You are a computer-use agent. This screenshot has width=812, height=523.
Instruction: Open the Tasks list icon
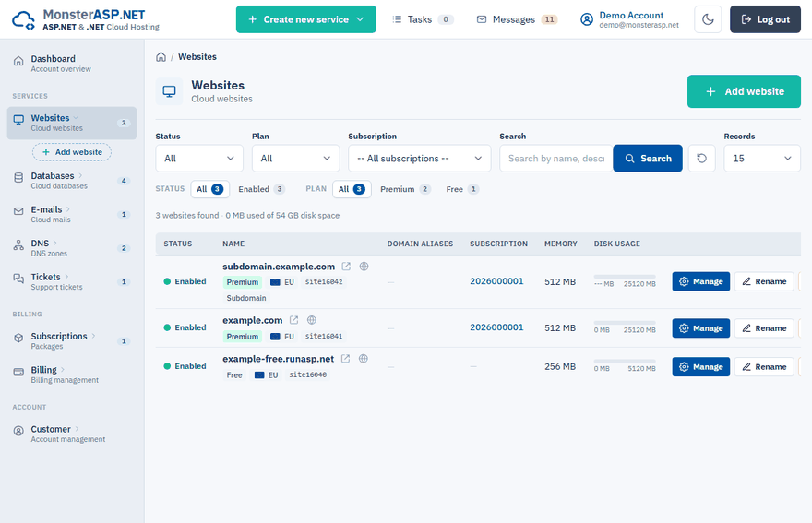[x=397, y=19]
